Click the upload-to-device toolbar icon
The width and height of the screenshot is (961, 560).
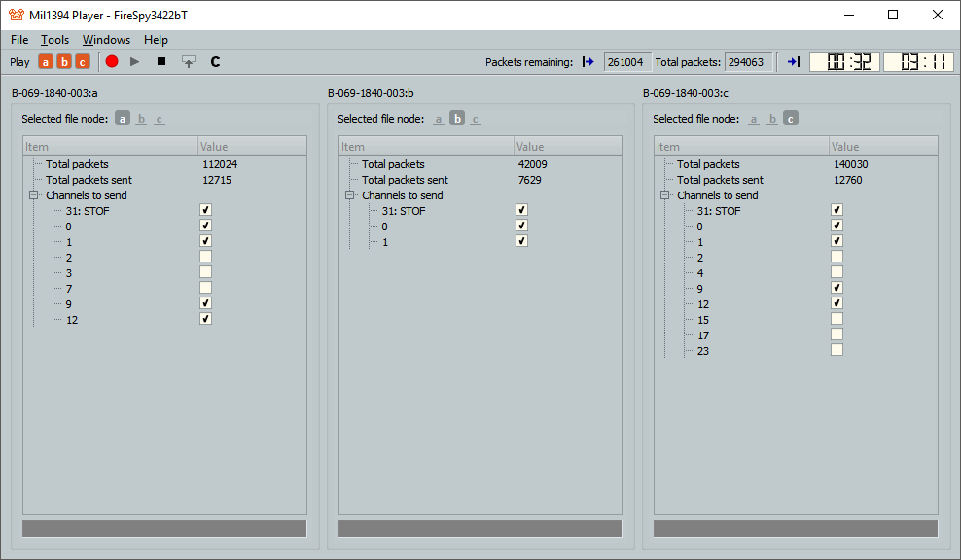click(188, 61)
